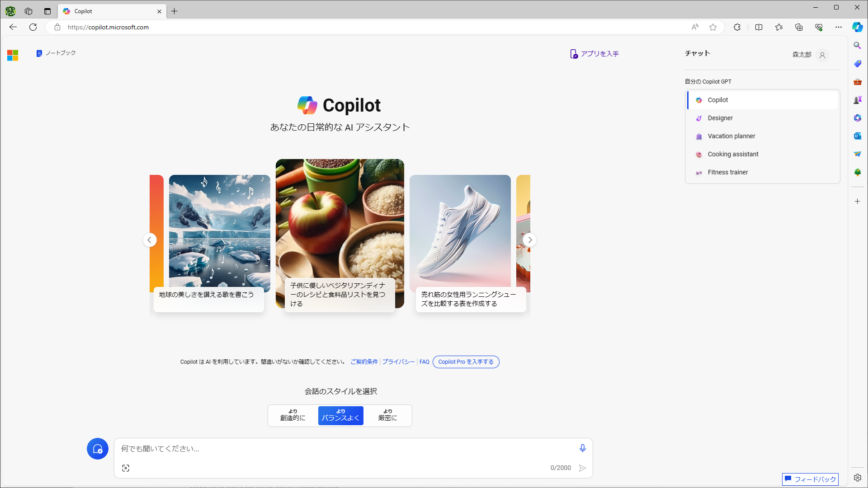This screenshot has height=488, width=868.
Task: Open Outlook from the Edge sidebar
Action: click(x=858, y=136)
